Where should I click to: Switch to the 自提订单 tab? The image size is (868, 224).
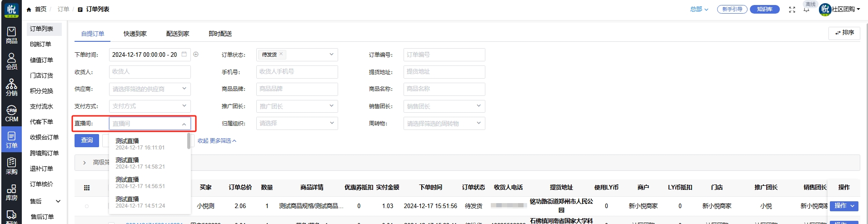pos(93,34)
